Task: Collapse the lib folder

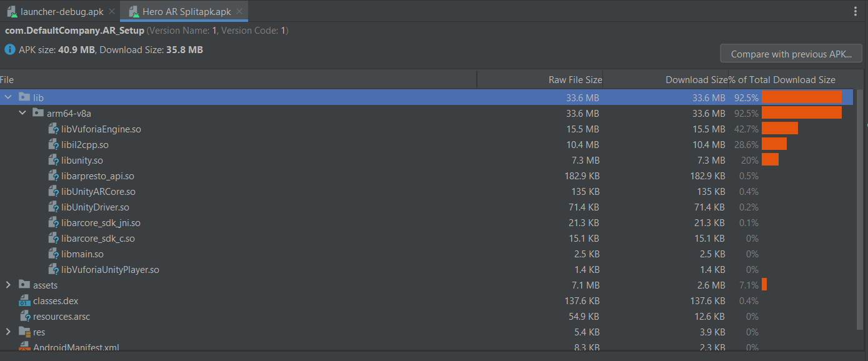Action: click(8, 97)
